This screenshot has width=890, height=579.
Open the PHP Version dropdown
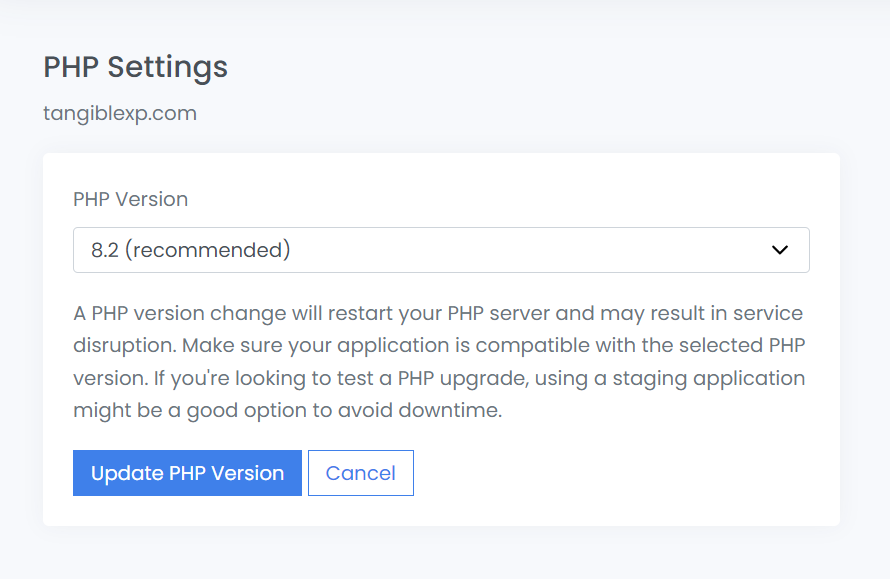[x=440, y=250]
